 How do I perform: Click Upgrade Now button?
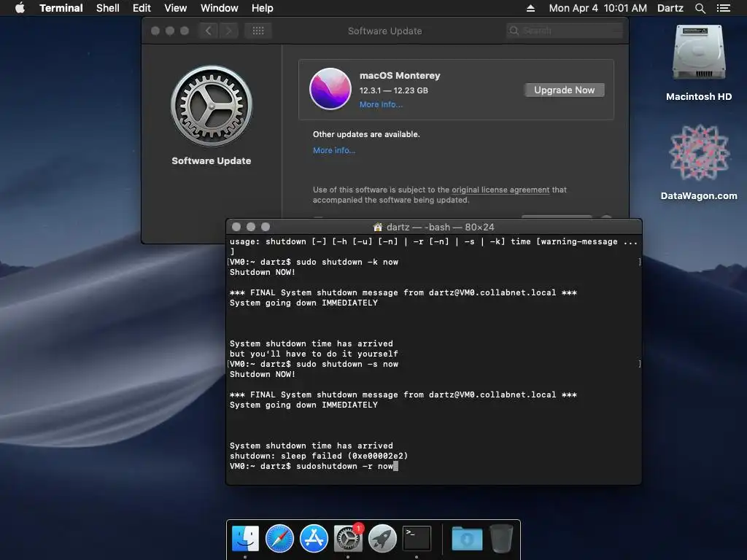click(564, 90)
